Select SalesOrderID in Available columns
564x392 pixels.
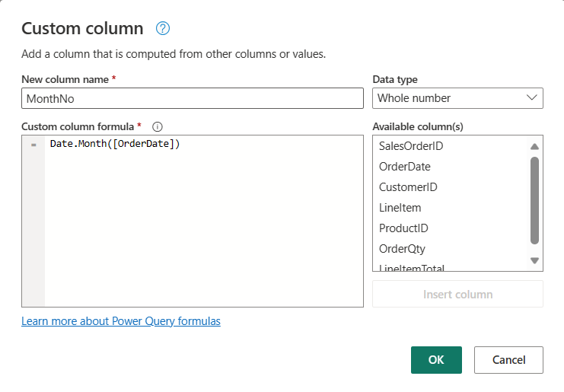[x=411, y=146]
